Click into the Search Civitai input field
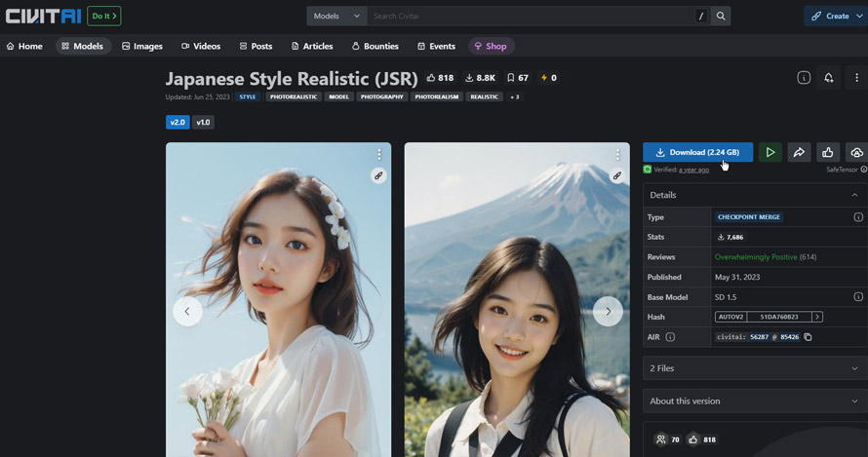 click(527, 17)
